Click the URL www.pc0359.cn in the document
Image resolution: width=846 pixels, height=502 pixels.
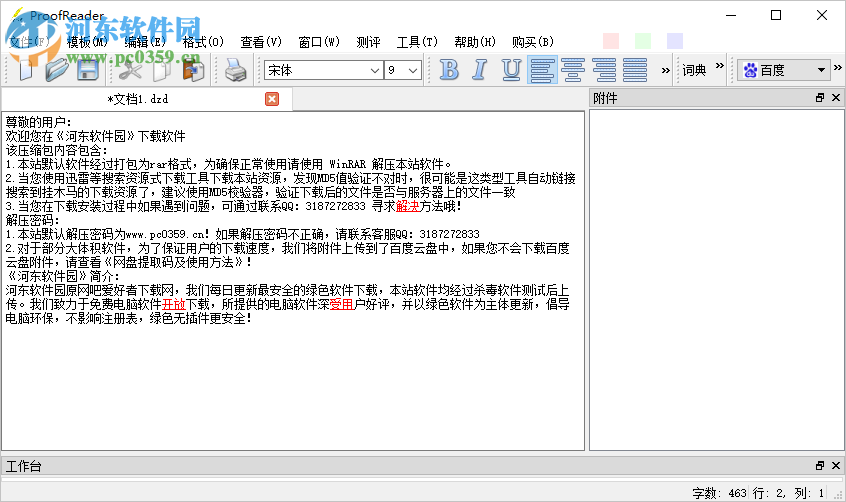tap(165, 234)
